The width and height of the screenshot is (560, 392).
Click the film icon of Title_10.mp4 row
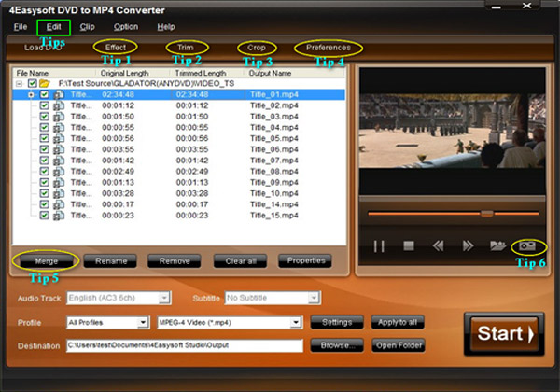click(59, 193)
